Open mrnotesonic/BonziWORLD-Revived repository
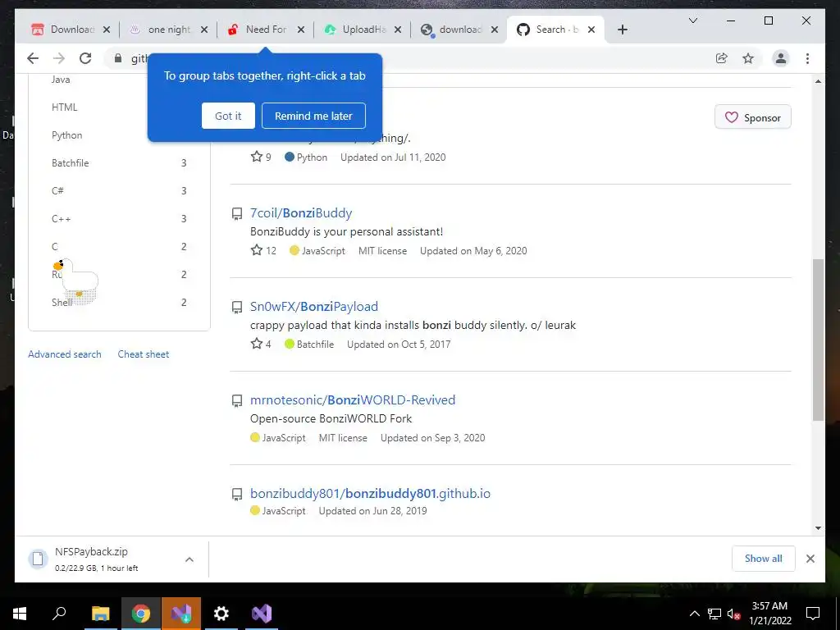Screen dimensions: 840x630 353,399
